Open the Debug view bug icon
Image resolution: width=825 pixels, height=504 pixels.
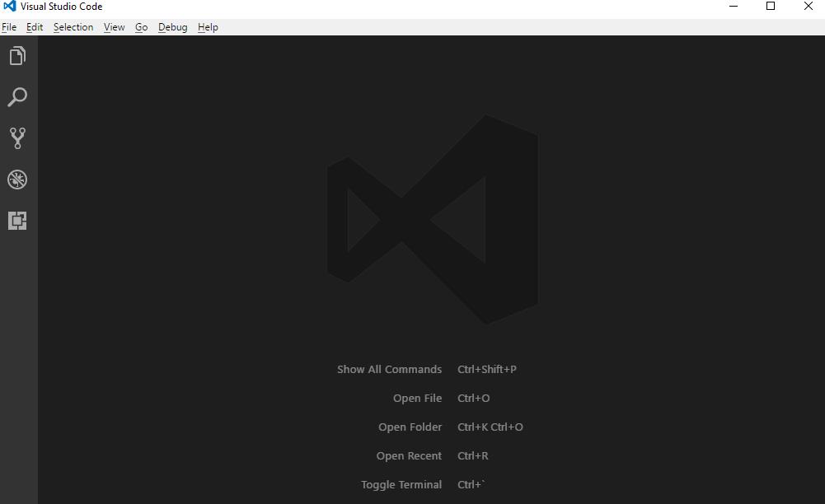coord(17,180)
